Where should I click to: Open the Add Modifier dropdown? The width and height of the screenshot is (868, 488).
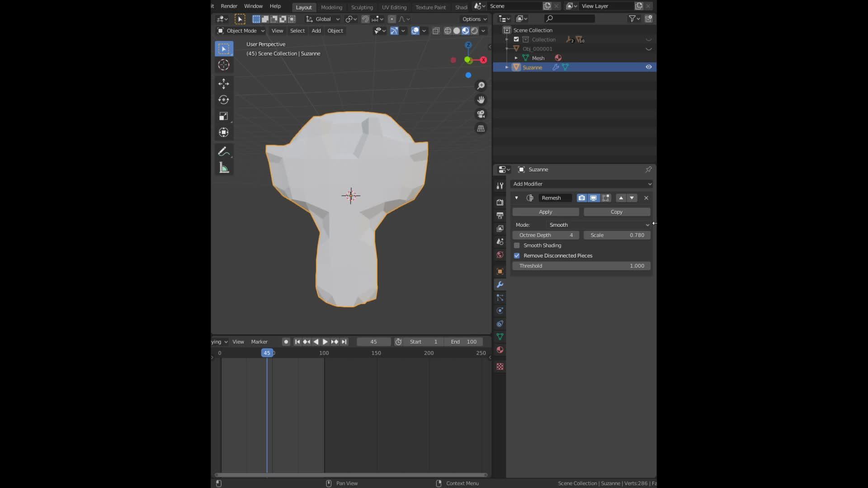click(581, 184)
